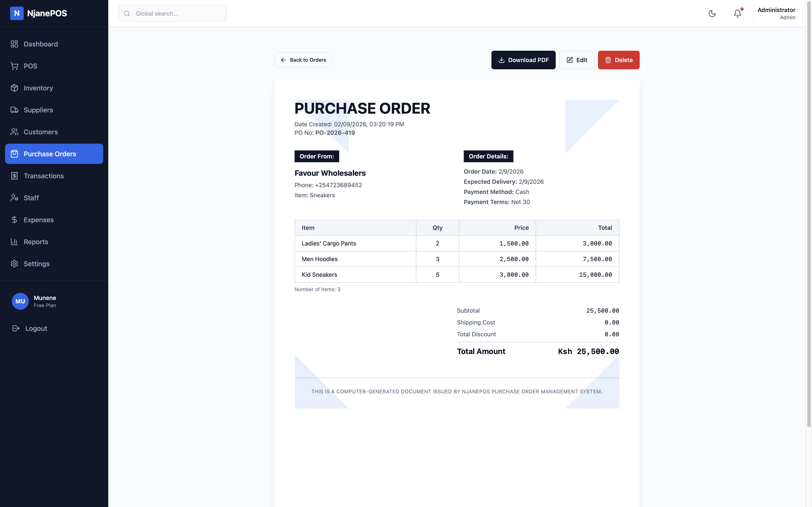The width and height of the screenshot is (812, 507).
Task: Toggle dark mode with the moon icon
Action: tap(712, 13)
